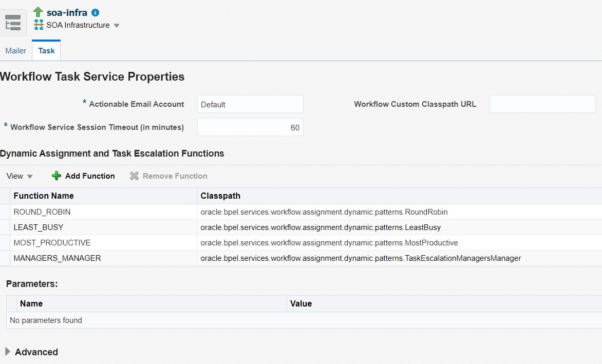Viewport: 602px width, 364px height.
Task: Click the row selector beside ROUND_ROBIN
Action: point(5,212)
